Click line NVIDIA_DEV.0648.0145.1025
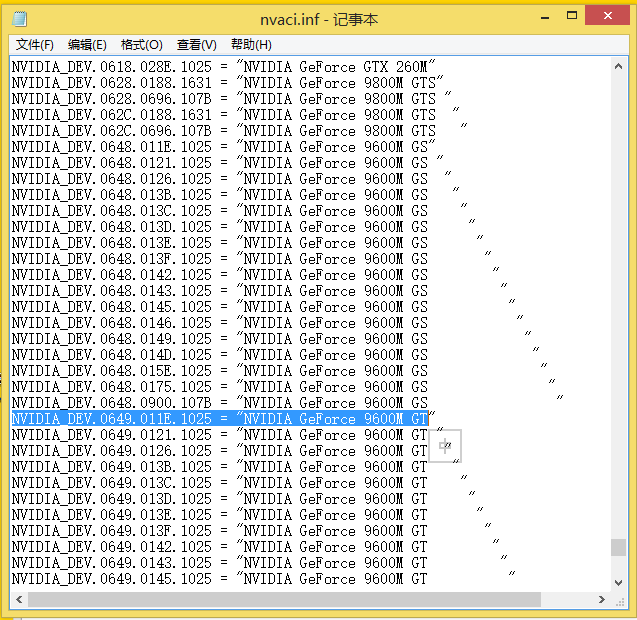This screenshot has height=620, width=637. click(263, 306)
